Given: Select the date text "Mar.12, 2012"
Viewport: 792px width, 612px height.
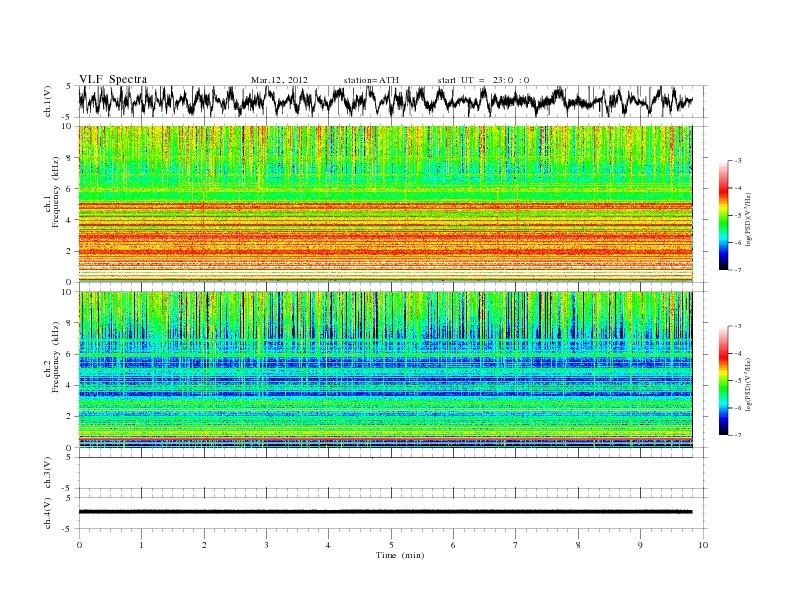Looking at the screenshot, I should pyautogui.click(x=279, y=80).
